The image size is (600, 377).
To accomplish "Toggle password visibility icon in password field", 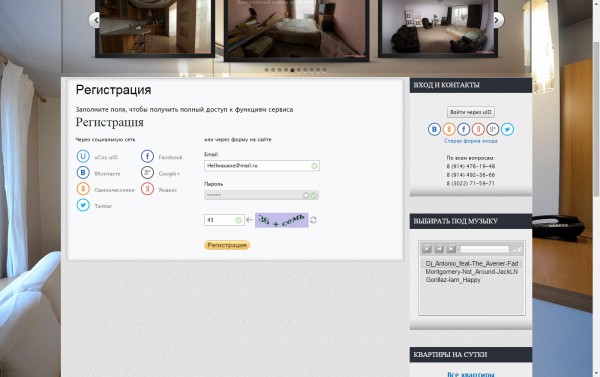I will point(306,196).
